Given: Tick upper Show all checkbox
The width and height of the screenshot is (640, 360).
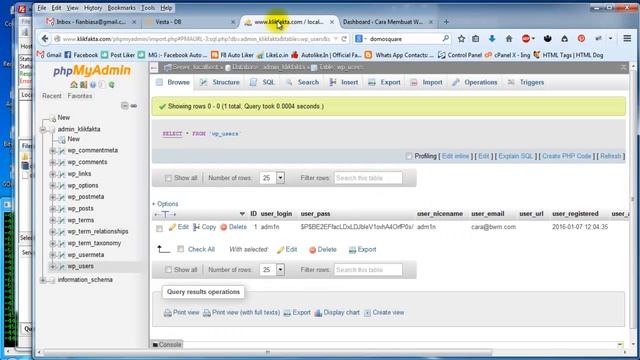Looking at the screenshot, I should pos(168,178).
